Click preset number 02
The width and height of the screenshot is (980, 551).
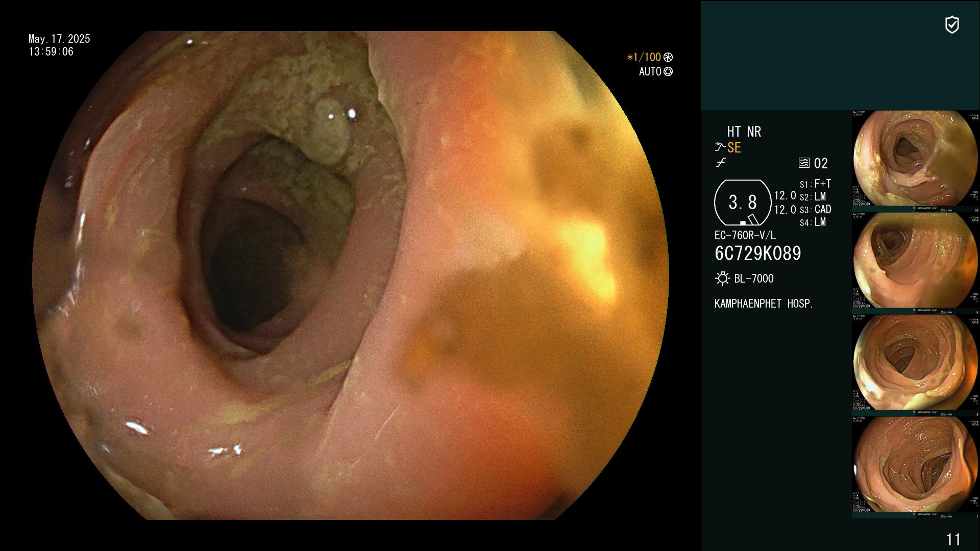pos(821,163)
